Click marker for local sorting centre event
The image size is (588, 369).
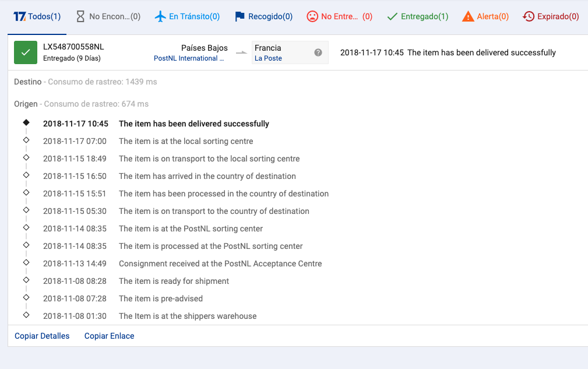[x=26, y=140]
